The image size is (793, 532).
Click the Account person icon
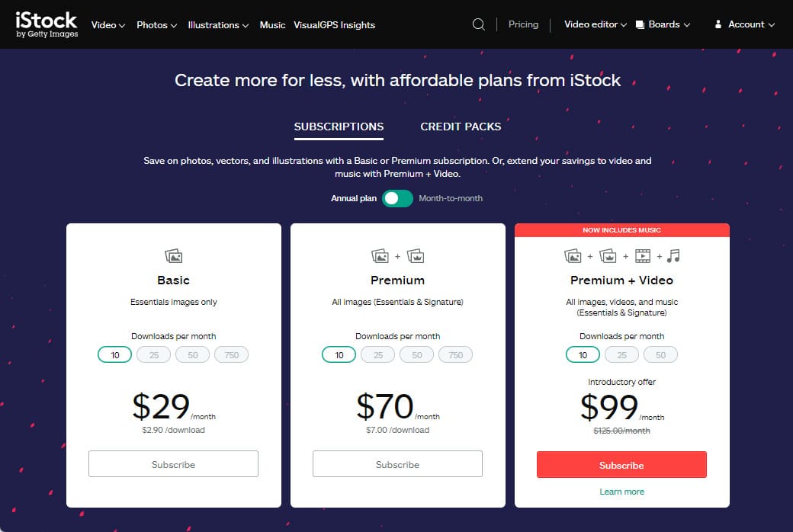tap(718, 24)
